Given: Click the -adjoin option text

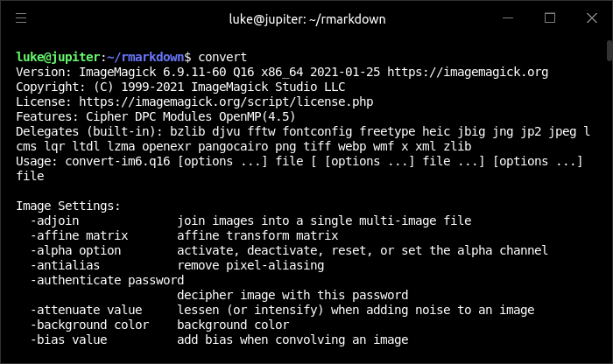Looking at the screenshot, I should coord(54,220).
